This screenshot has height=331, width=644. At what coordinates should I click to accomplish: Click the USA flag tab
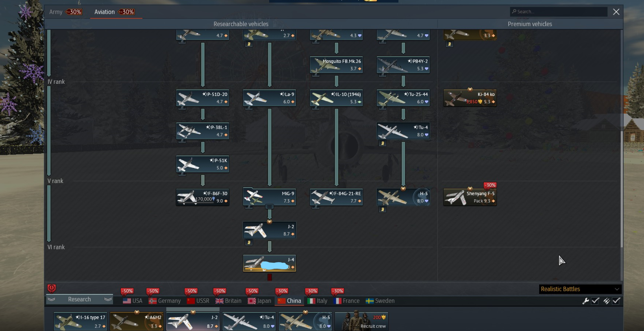point(133,301)
